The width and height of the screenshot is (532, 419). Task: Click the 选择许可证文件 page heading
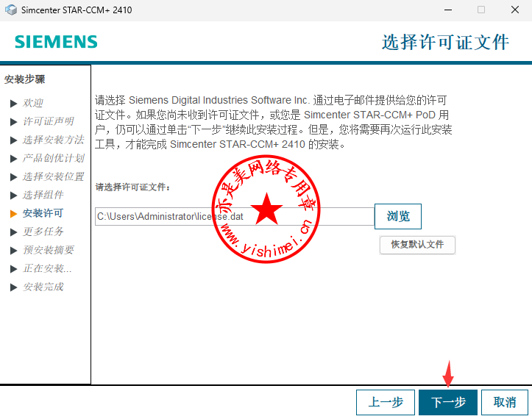click(x=445, y=43)
